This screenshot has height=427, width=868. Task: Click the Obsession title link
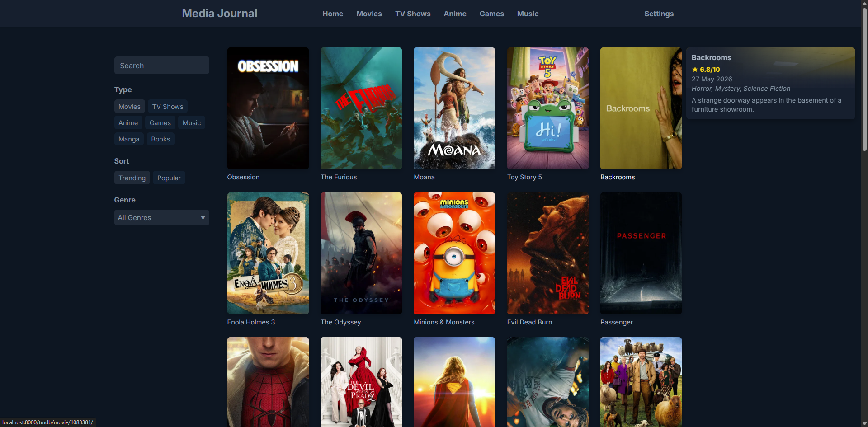pos(243,177)
